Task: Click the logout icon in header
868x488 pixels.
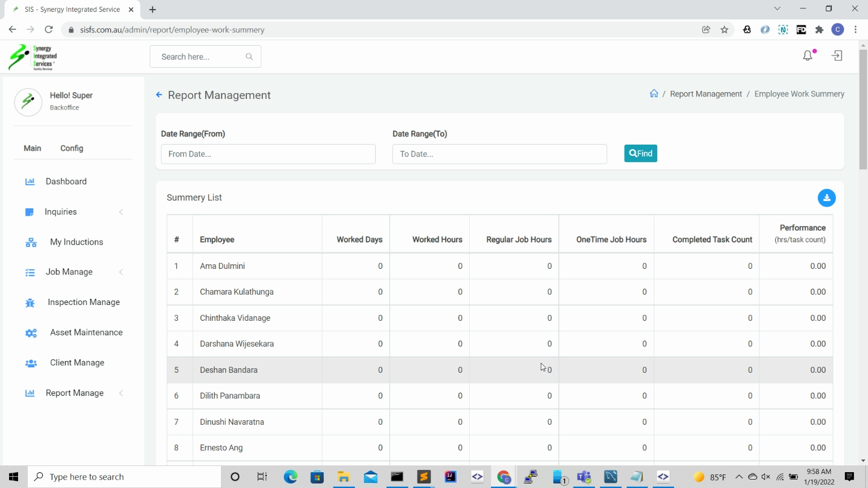Action: click(837, 55)
